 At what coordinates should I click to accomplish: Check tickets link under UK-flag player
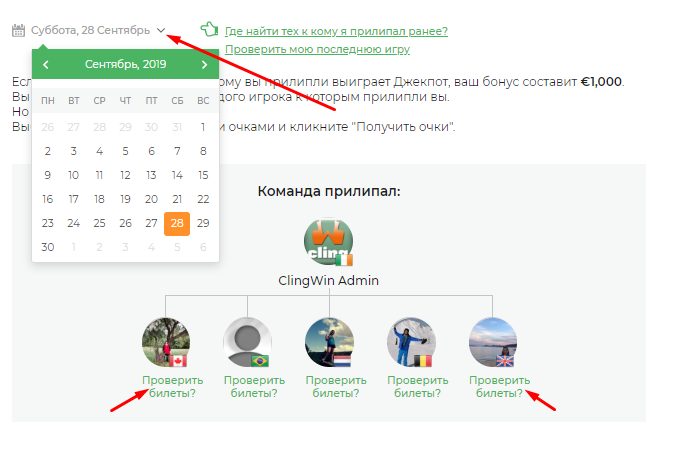point(499,387)
